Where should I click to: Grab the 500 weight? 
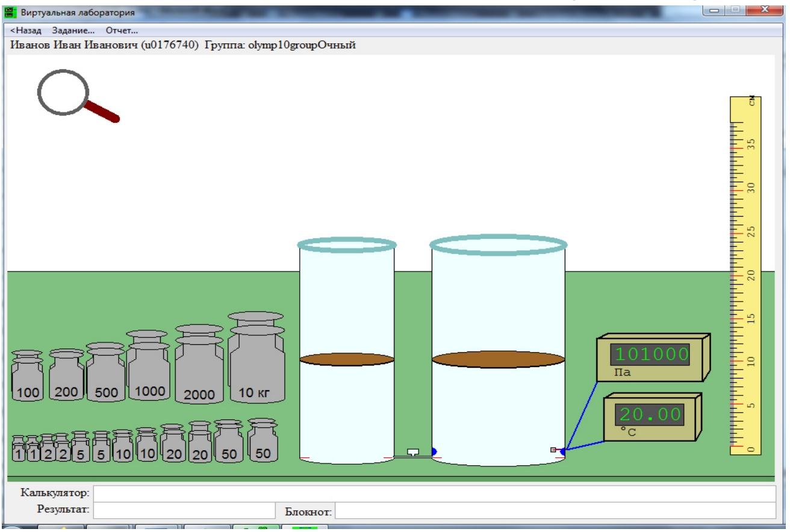tap(106, 372)
